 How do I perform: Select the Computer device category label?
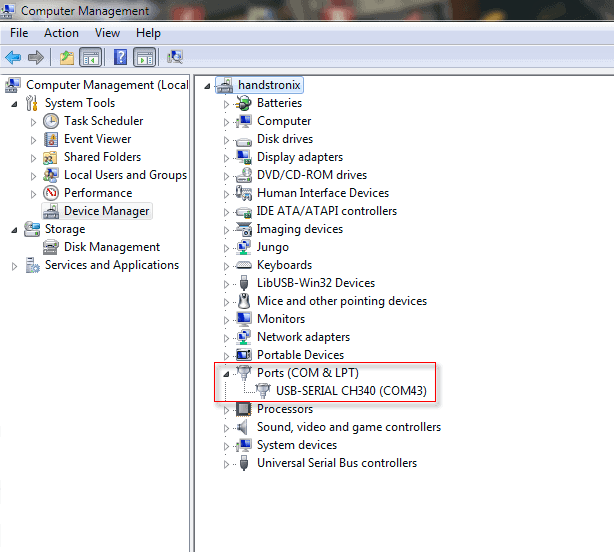point(284,121)
